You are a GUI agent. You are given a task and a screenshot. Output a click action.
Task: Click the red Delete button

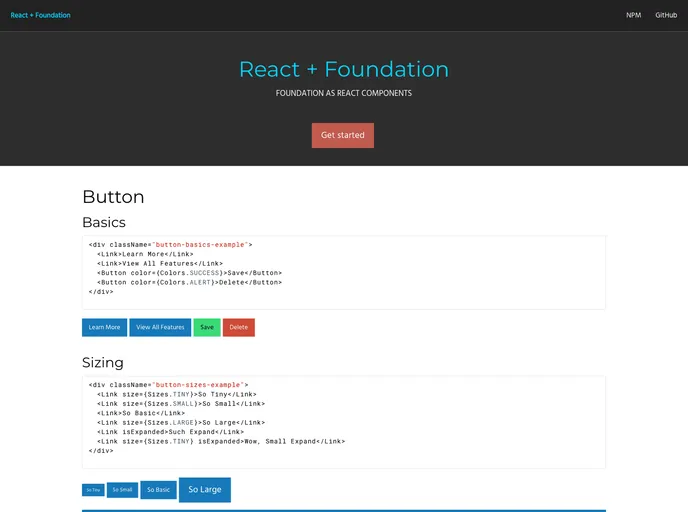239,327
